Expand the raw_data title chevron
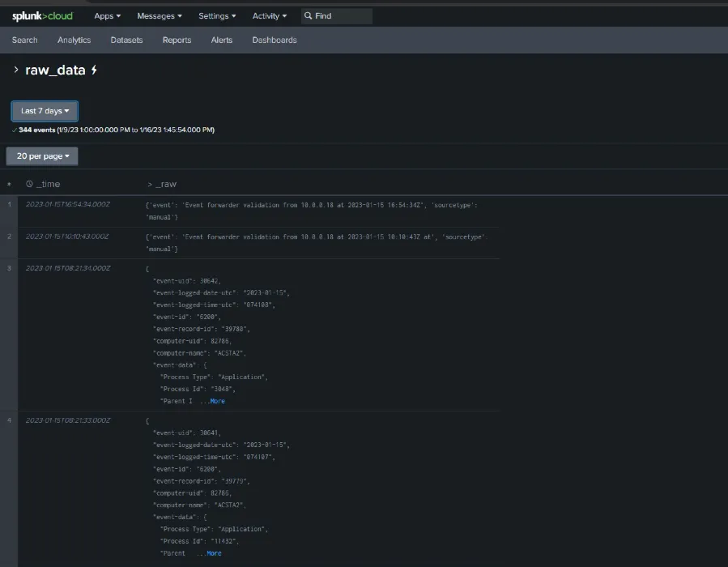The image size is (728, 567). pos(15,70)
